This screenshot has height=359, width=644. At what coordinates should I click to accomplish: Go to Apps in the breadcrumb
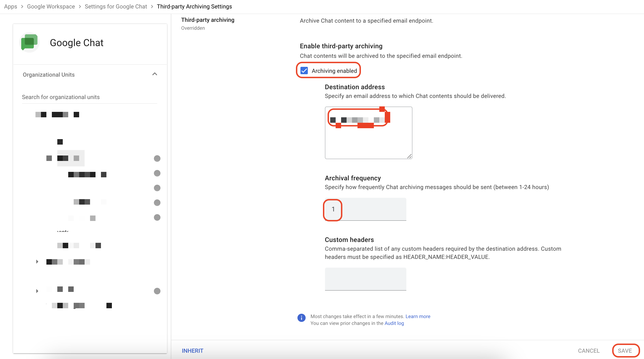[x=11, y=7]
